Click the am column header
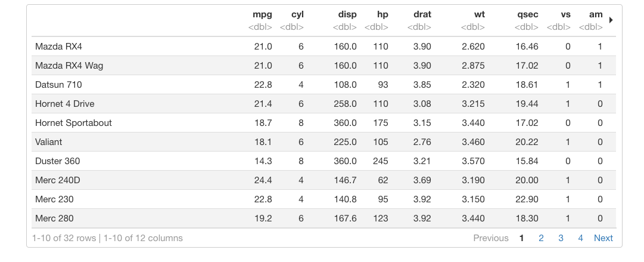Viewport: 644px width, 262px height. [x=596, y=14]
